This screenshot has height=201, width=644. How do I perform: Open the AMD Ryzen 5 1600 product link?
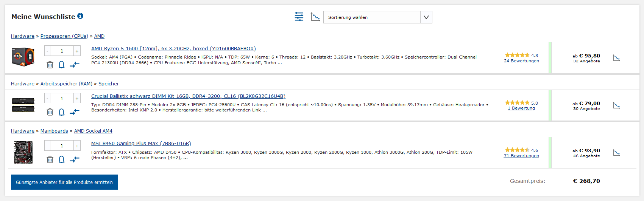click(x=173, y=49)
